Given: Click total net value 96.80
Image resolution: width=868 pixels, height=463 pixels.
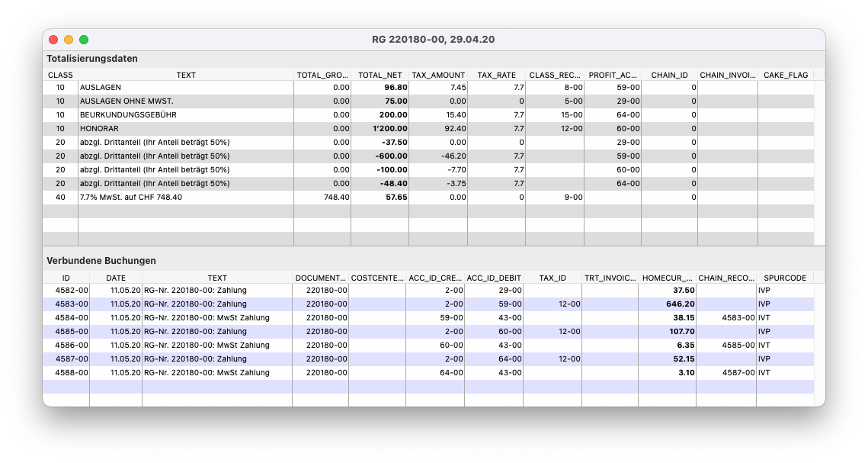Looking at the screenshot, I should click(396, 88).
